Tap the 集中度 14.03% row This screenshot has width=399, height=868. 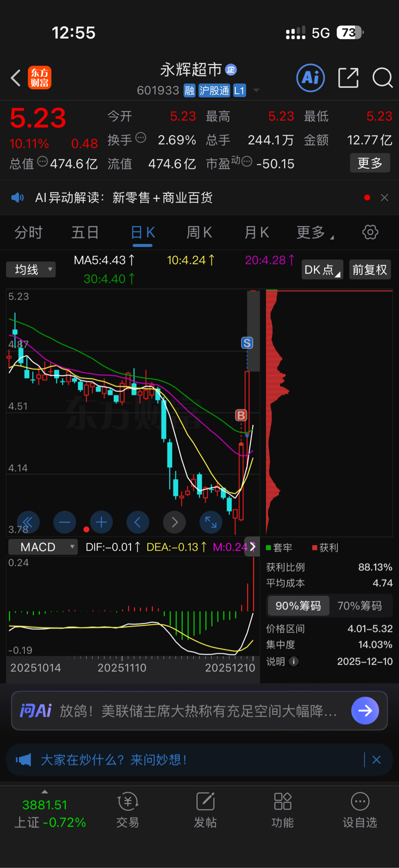(329, 645)
